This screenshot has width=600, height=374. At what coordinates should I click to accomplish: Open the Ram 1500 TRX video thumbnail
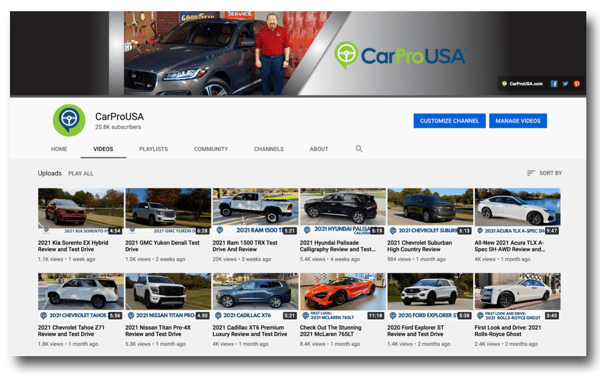255,212
